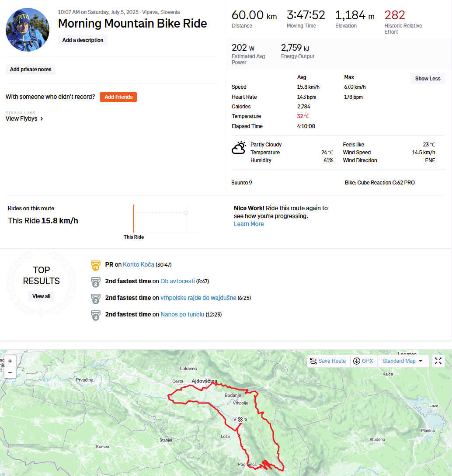Viewport: 452px width, 476px height.
Task: Open Learn More about route progress
Action: tap(249, 224)
